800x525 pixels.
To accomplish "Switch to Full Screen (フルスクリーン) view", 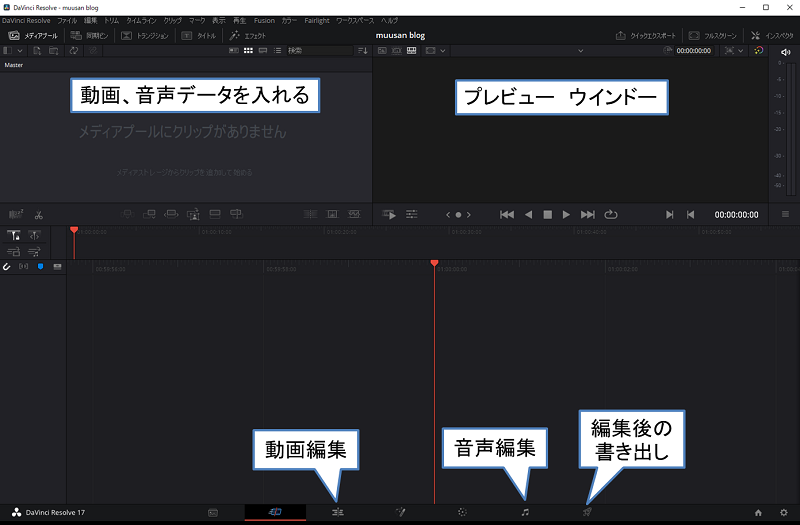I will click(713, 36).
